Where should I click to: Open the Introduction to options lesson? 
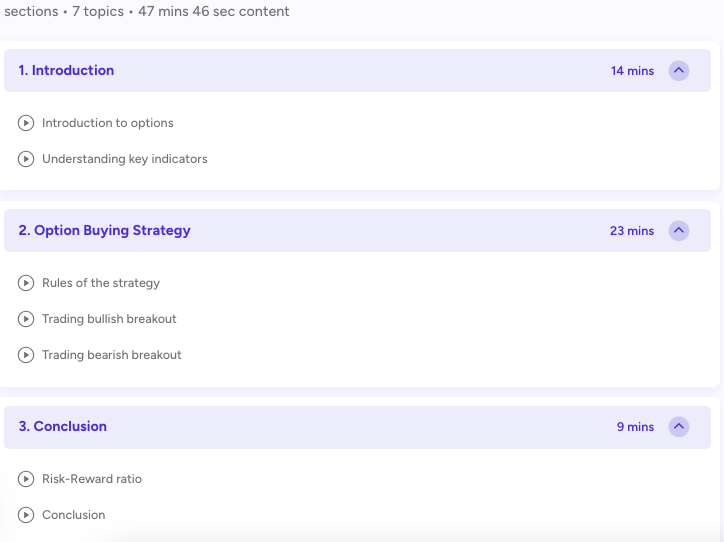[x=108, y=123]
